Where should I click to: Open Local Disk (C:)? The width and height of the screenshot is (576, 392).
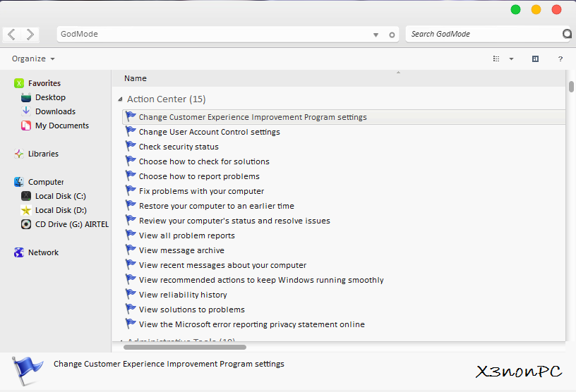click(60, 196)
